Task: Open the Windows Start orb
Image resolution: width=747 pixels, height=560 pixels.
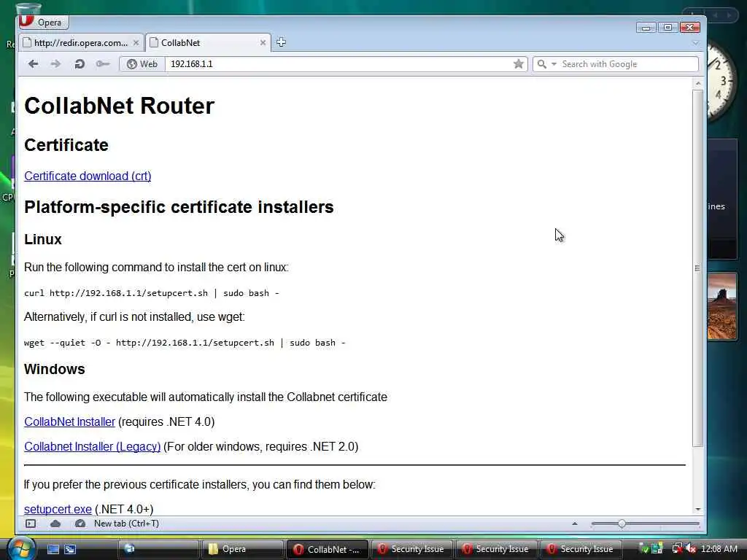Action: [x=20, y=548]
